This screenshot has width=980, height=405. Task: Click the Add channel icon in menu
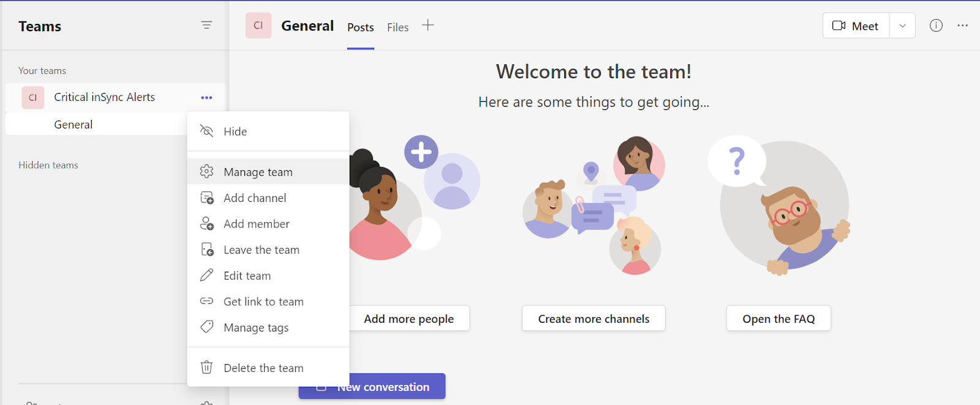(x=207, y=198)
